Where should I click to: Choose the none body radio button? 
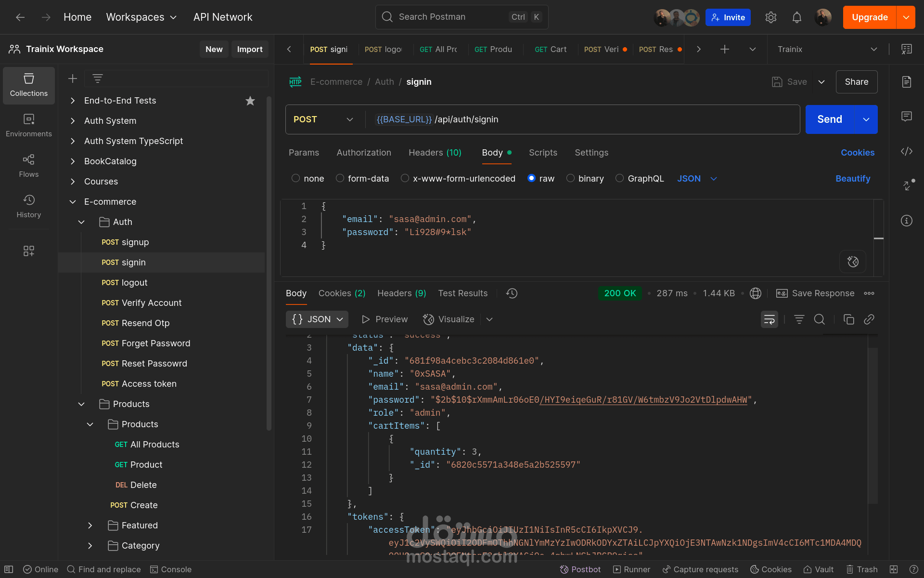[x=296, y=178]
